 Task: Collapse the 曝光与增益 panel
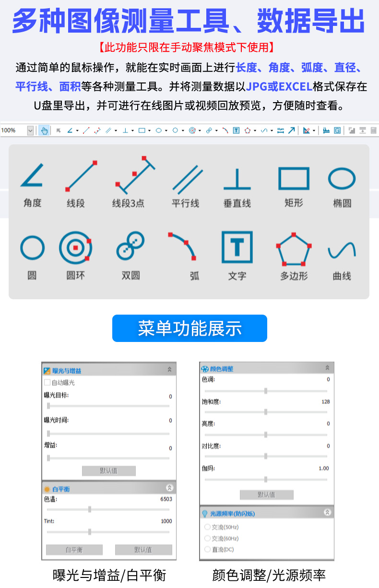coord(169,370)
